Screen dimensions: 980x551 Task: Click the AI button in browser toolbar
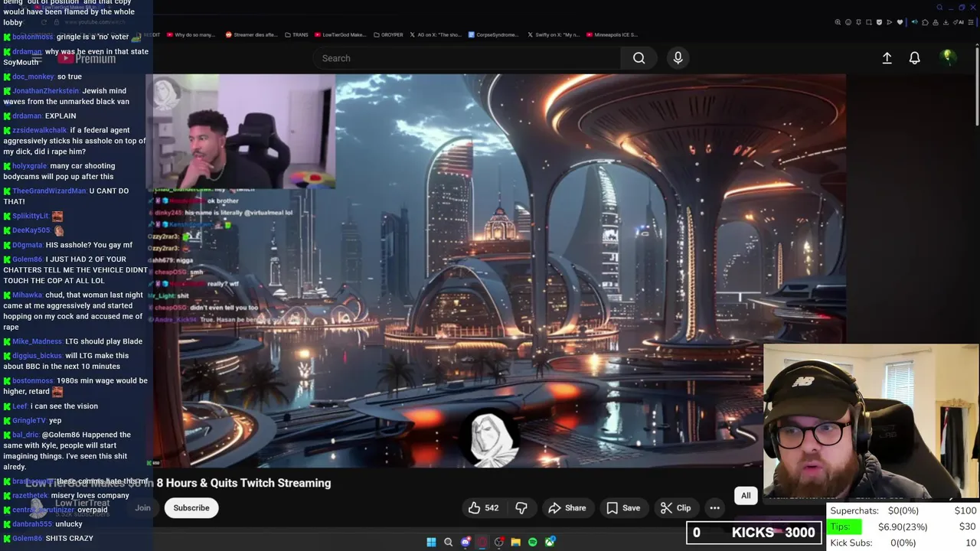coord(960,22)
